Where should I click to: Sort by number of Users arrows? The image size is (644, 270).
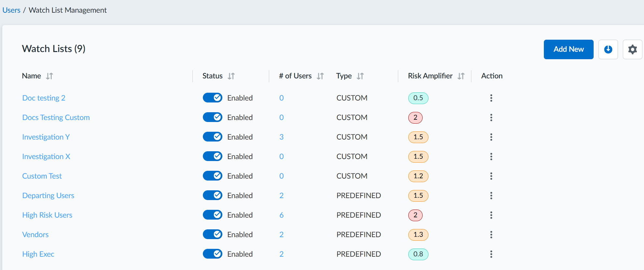(x=320, y=76)
